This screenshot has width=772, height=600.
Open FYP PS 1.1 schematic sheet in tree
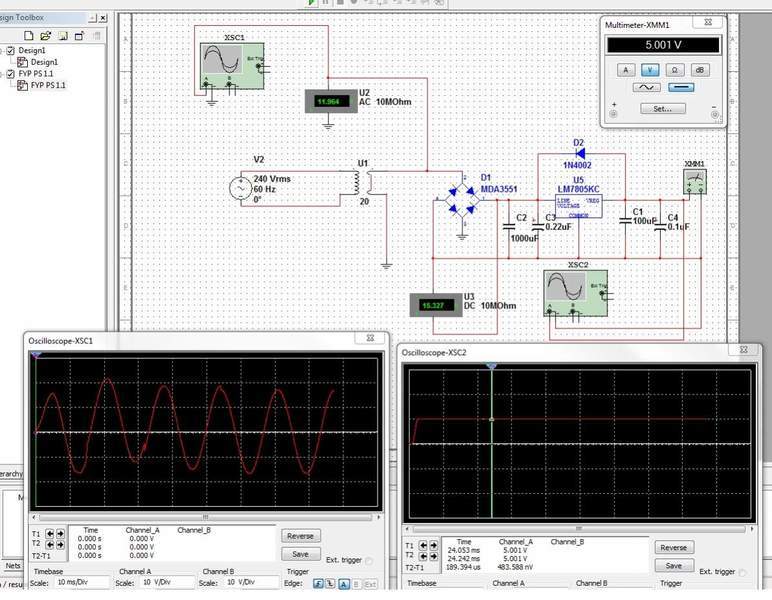tap(49, 85)
